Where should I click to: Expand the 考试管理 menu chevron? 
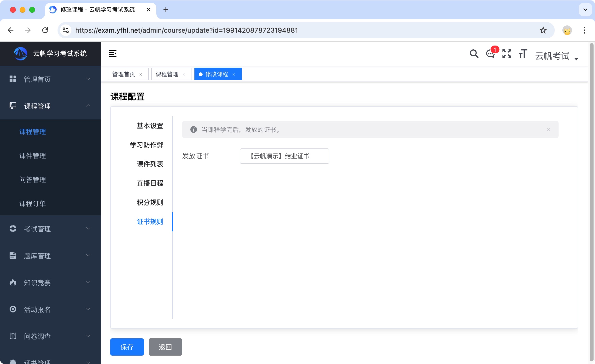[88, 229]
